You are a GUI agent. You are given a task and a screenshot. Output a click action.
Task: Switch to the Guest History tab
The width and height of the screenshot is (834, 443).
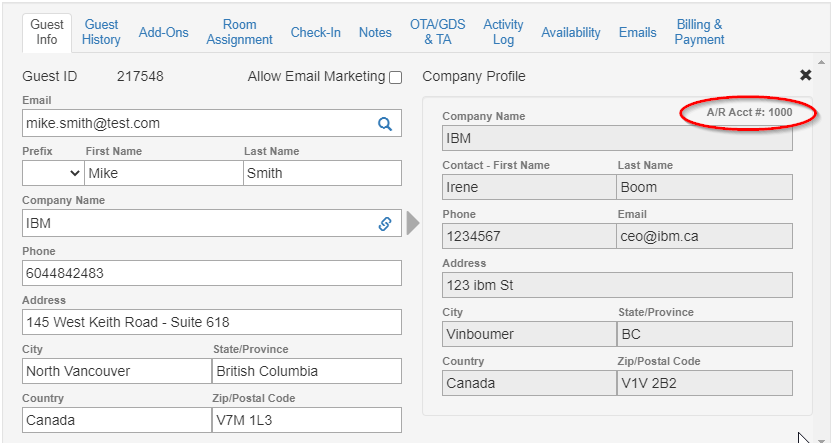[101, 32]
